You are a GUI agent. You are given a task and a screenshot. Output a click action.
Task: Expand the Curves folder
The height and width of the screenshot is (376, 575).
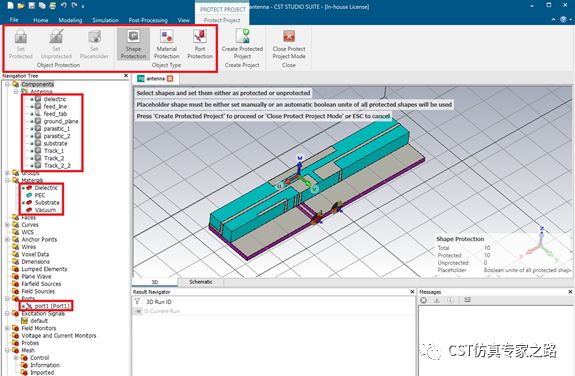(x=7, y=224)
